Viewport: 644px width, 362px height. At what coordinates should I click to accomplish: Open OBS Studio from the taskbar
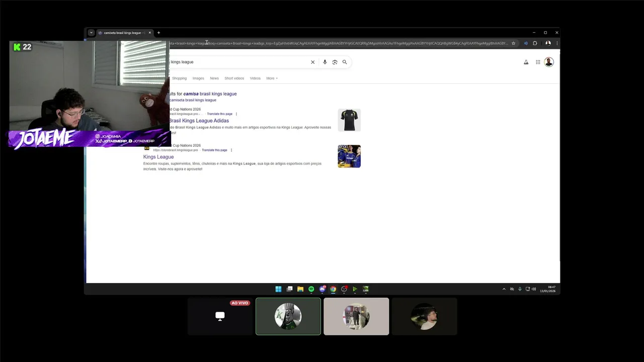(x=344, y=289)
